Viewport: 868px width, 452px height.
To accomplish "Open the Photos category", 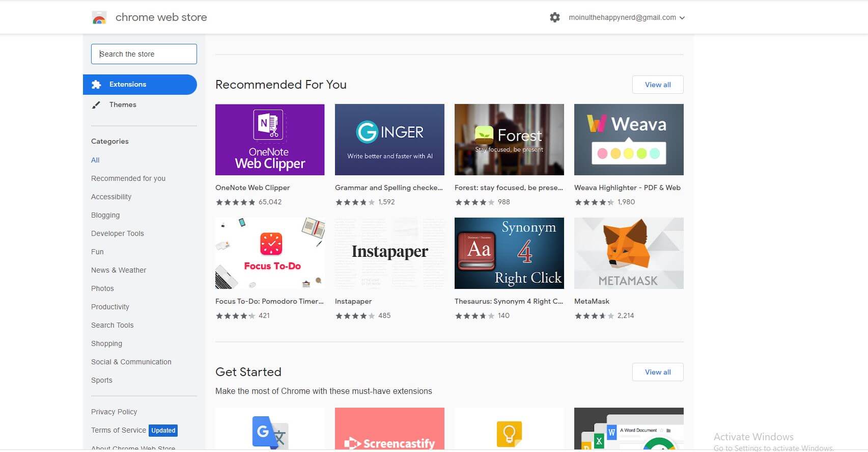I will pyautogui.click(x=102, y=288).
